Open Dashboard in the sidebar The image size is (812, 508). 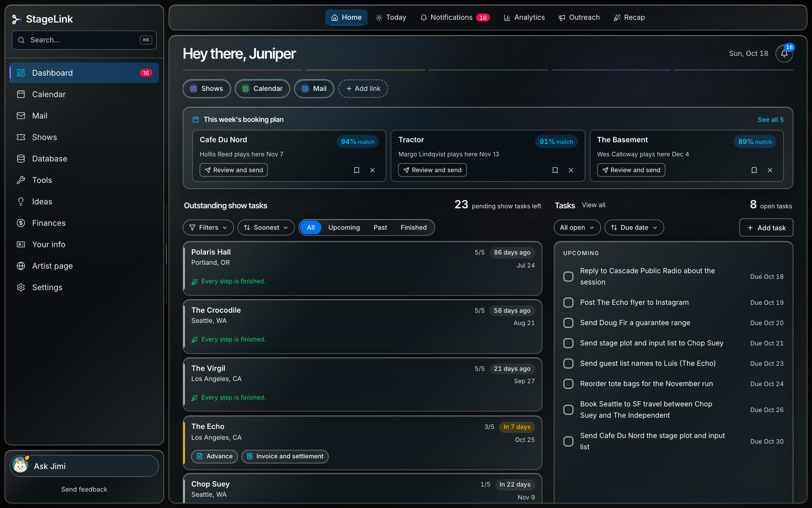click(x=84, y=73)
